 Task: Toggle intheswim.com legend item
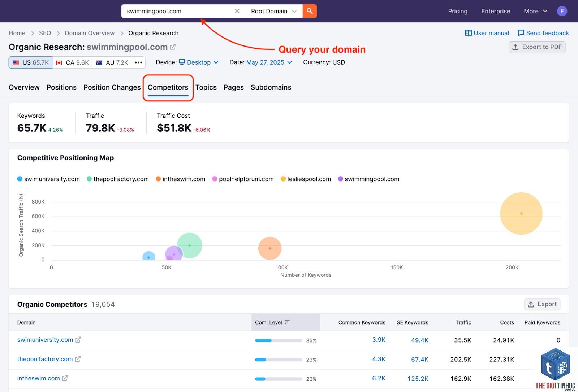pos(180,179)
